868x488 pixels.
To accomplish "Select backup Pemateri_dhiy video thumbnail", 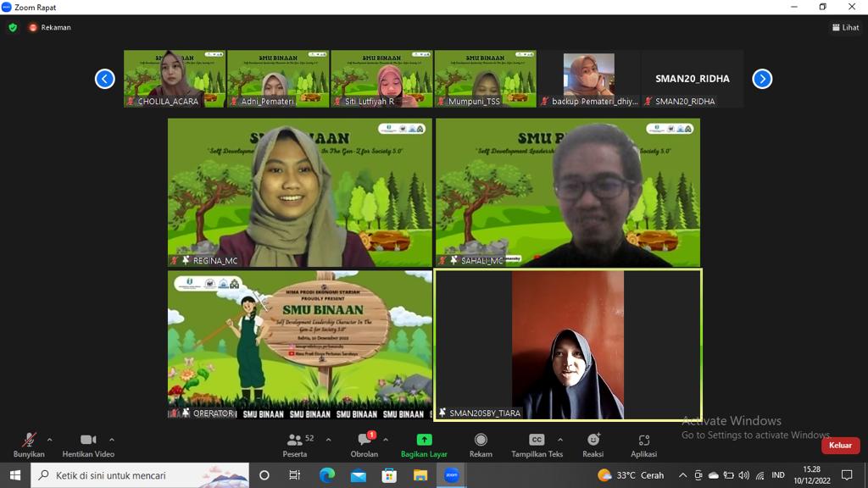I will [x=589, y=79].
